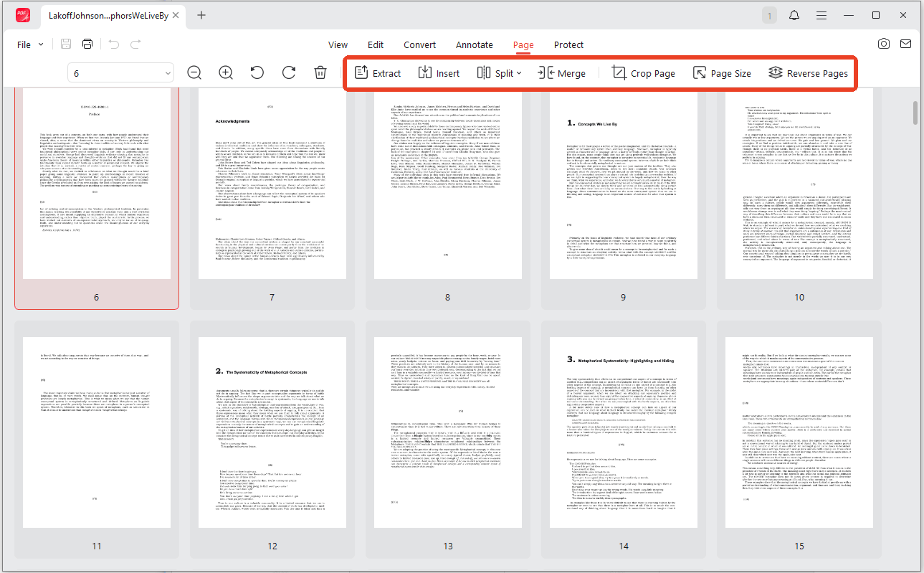Click the Print icon
This screenshot has width=924, height=573.
click(x=87, y=44)
